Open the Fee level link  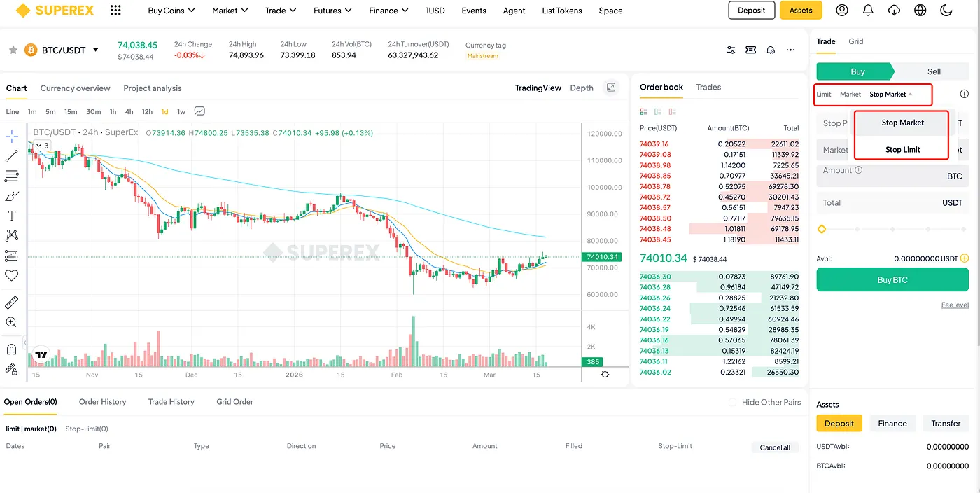point(955,305)
